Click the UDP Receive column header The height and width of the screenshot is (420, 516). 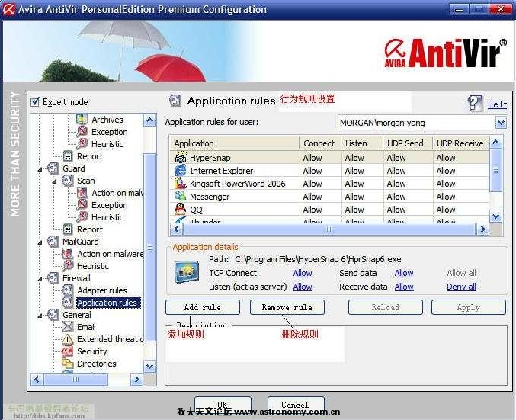[x=460, y=143]
